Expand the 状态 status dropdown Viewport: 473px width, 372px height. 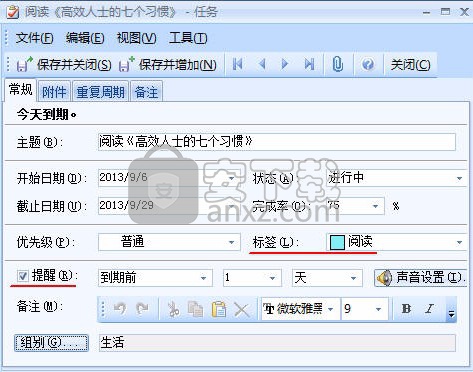coord(459,178)
